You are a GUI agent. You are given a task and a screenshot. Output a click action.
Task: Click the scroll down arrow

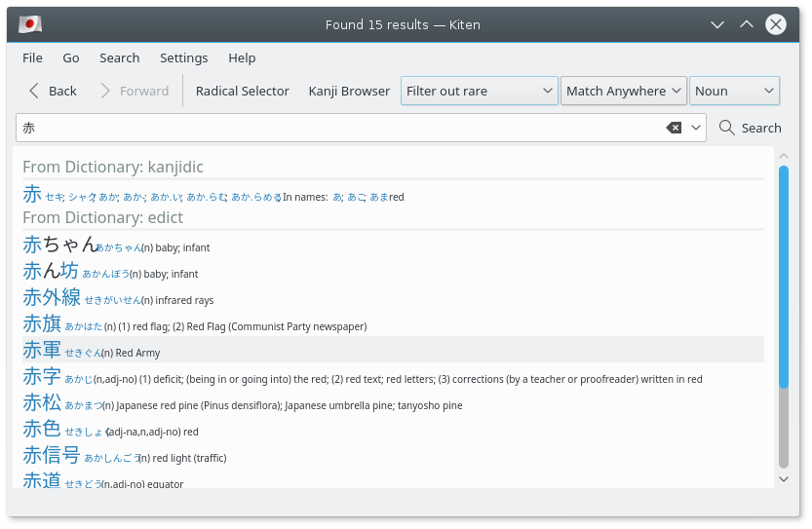pyautogui.click(x=784, y=478)
